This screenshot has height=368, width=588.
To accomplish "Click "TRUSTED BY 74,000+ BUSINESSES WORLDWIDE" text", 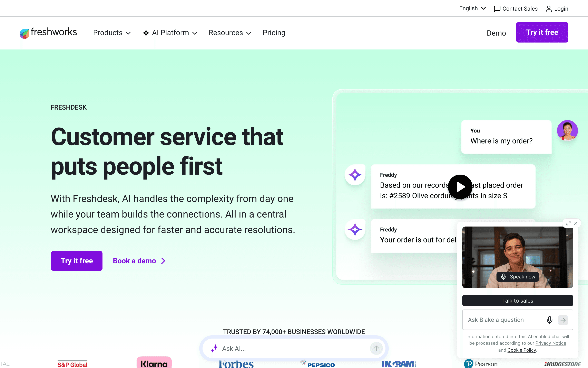I will click(294, 332).
